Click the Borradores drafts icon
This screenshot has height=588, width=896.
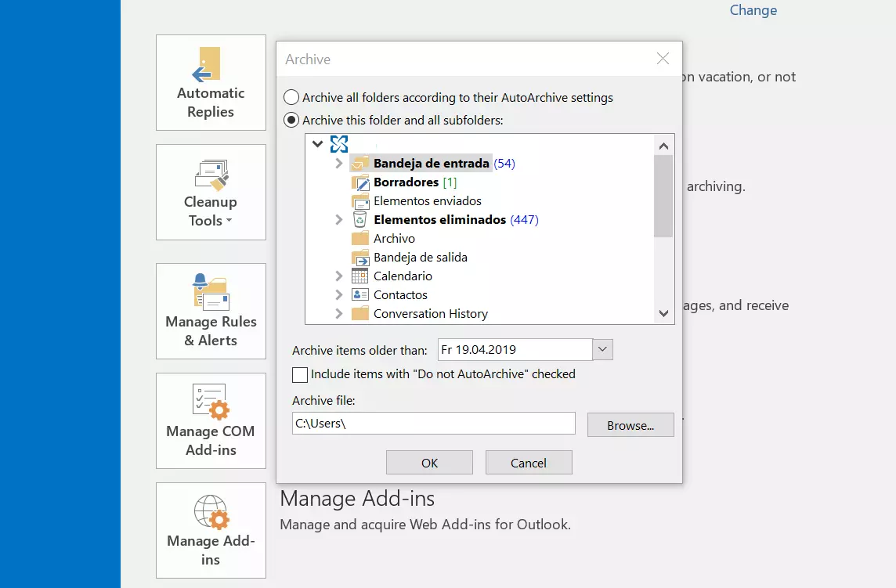(x=360, y=182)
